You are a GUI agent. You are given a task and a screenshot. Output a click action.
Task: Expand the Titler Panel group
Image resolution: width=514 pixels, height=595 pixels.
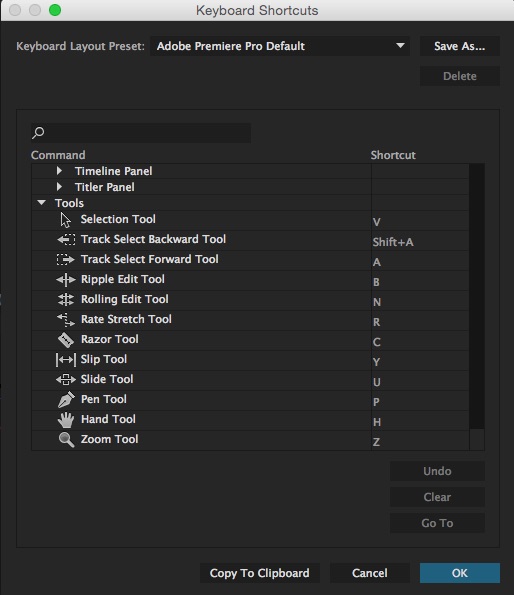[59, 187]
